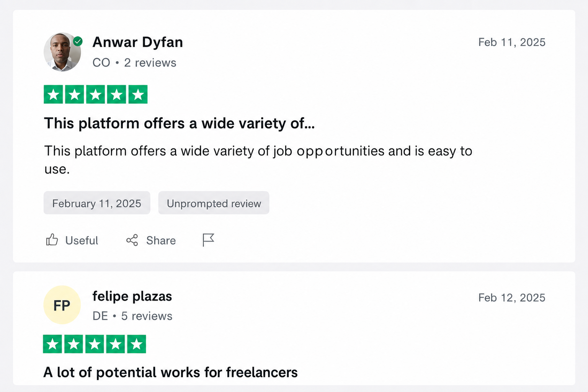Click the Feb 11, 2025 date

[x=512, y=42]
